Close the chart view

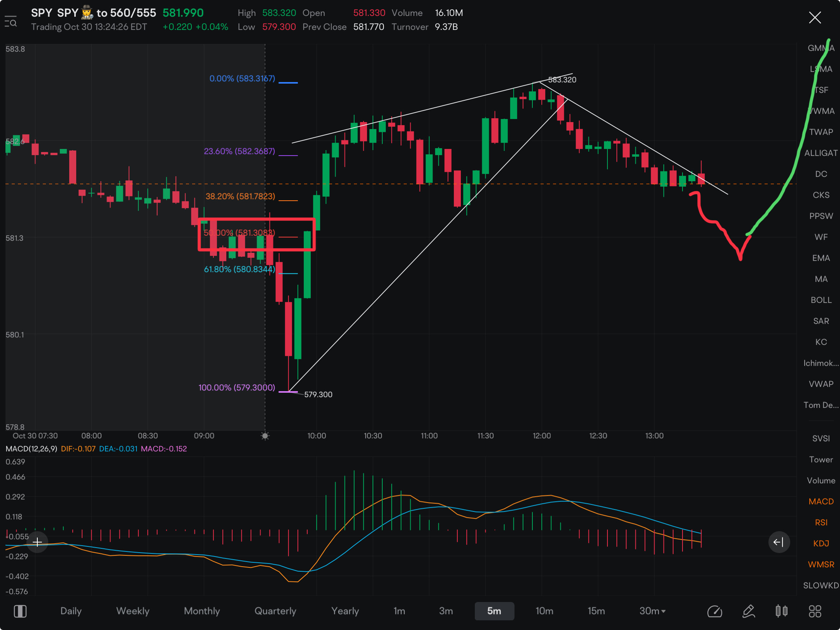[x=815, y=17]
